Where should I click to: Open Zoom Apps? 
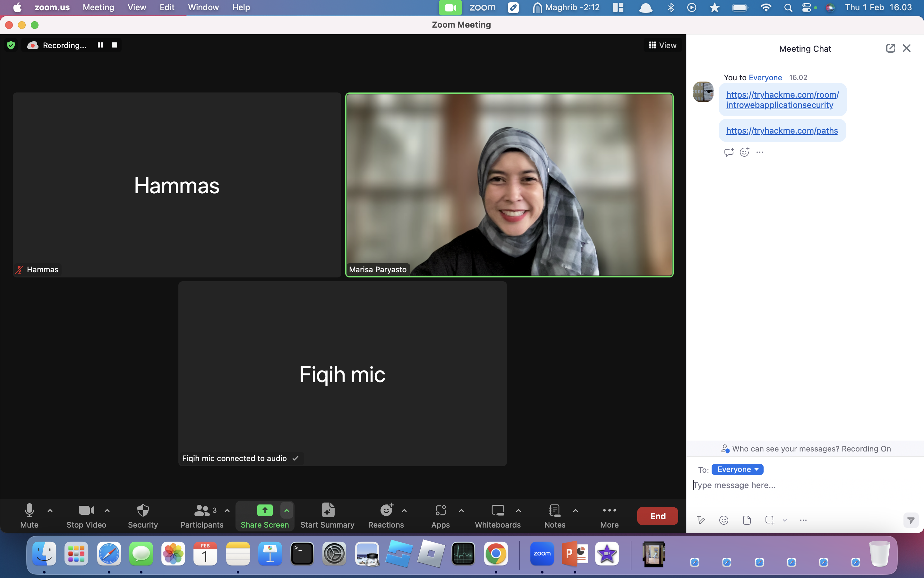pos(441,516)
